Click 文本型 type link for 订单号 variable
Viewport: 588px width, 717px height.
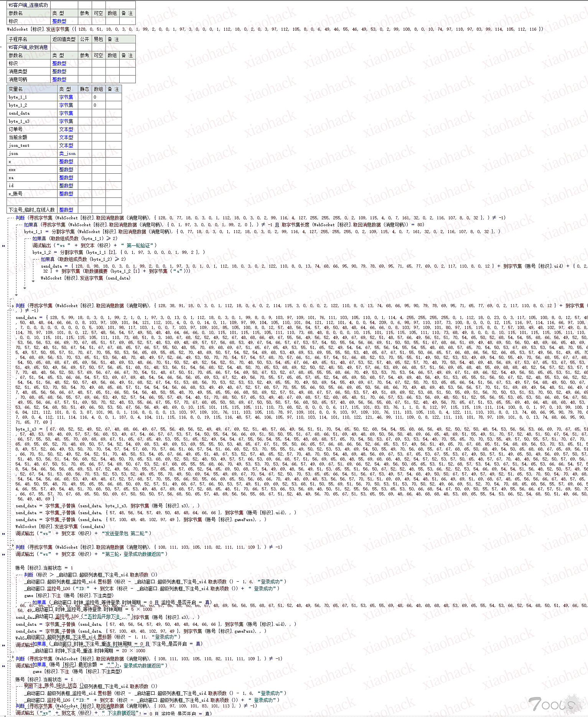pyautogui.click(x=66, y=129)
